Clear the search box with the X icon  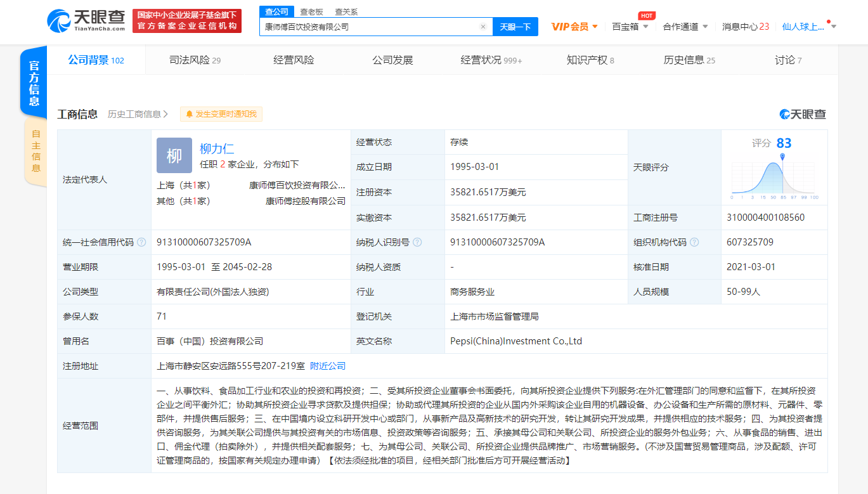483,27
